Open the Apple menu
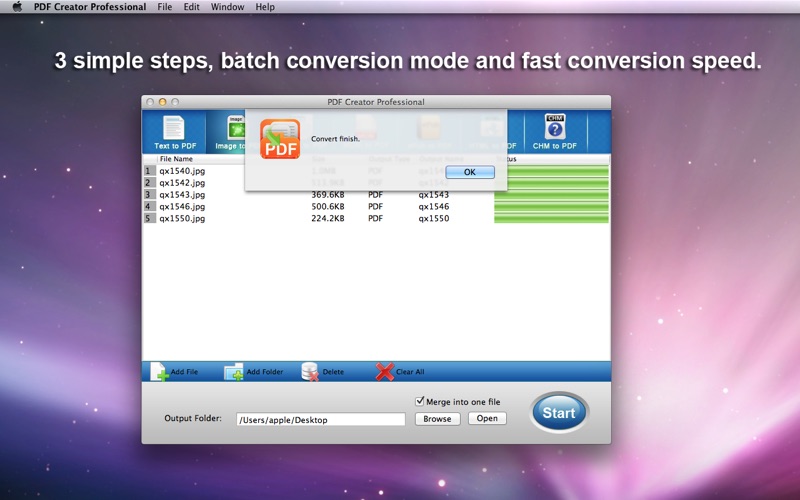800x500 pixels. click(x=17, y=7)
